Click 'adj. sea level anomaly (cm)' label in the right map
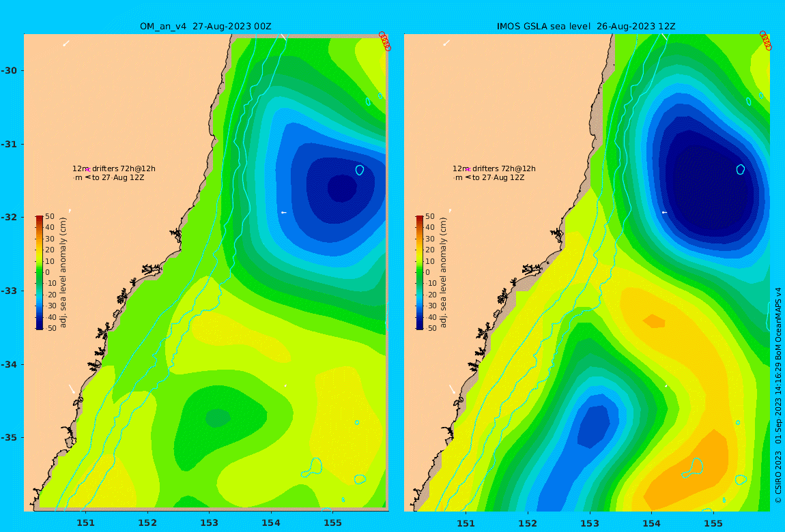Viewport: 785px width, 532px height. 443,273
